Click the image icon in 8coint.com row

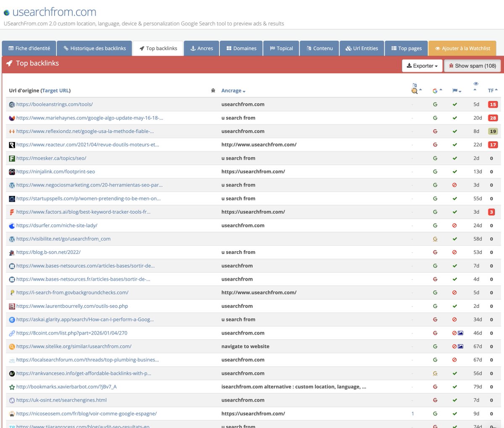pos(460,333)
